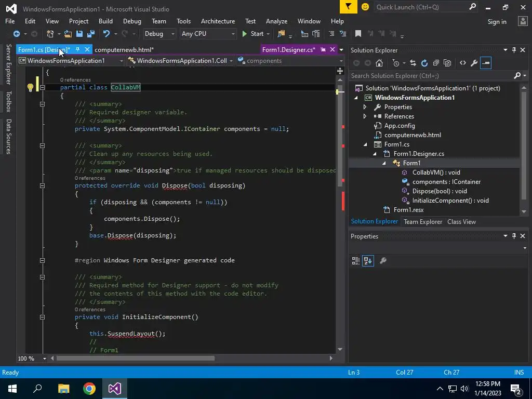Collapse the Form1.cs tree node

pos(365,144)
